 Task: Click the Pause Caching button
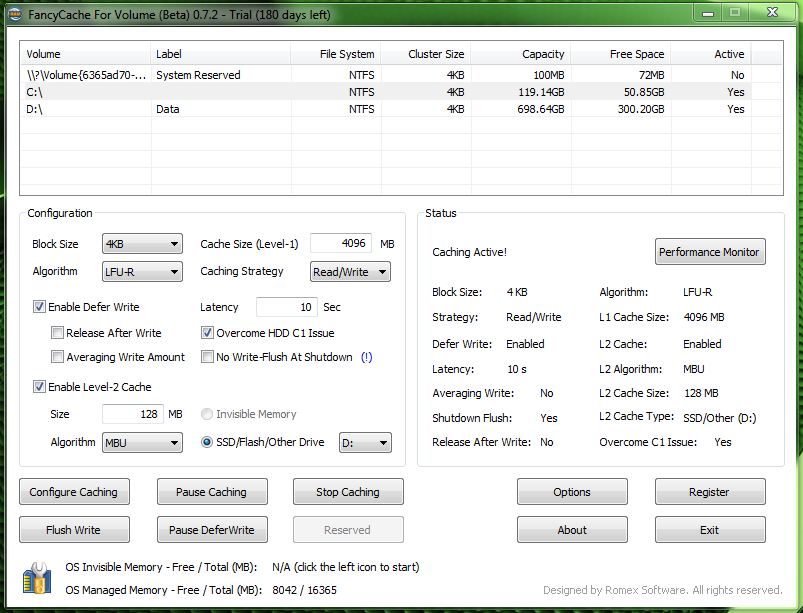pyautogui.click(x=212, y=492)
